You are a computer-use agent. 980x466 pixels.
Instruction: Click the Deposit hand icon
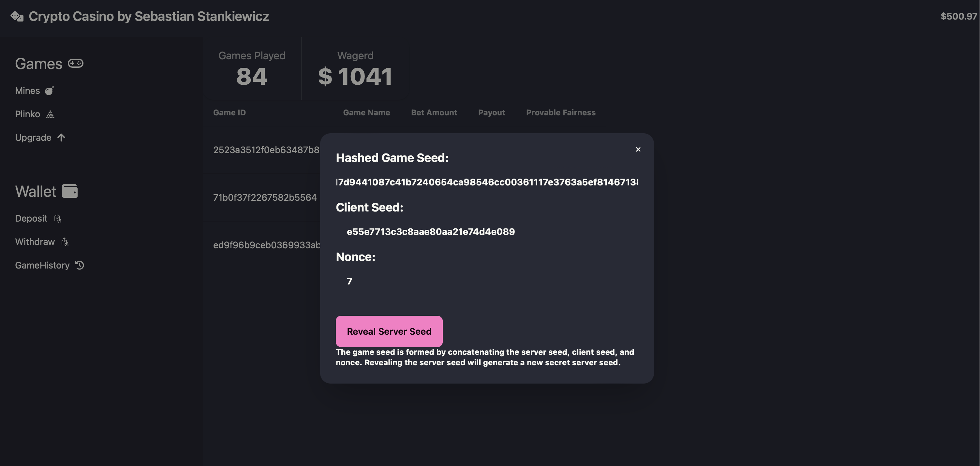click(57, 219)
